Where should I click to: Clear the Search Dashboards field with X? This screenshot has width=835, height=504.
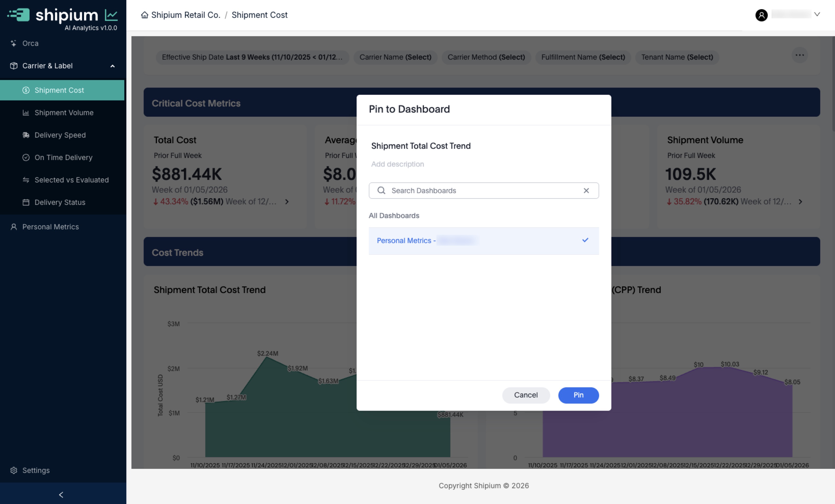(586, 191)
